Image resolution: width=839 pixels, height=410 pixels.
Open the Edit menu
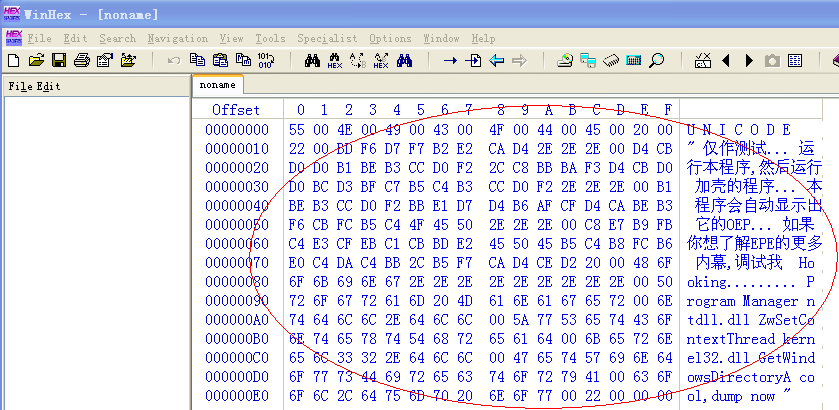pos(75,39)
